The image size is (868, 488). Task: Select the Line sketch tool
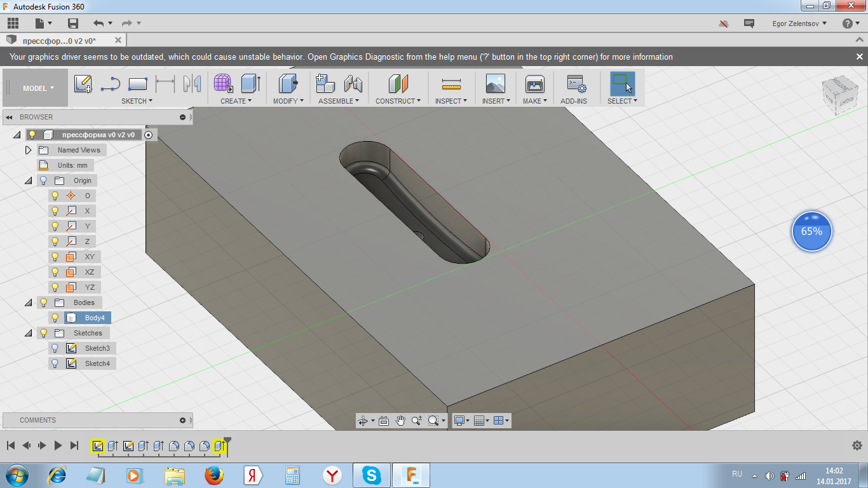pyautogui.click(x=111, y=83)
